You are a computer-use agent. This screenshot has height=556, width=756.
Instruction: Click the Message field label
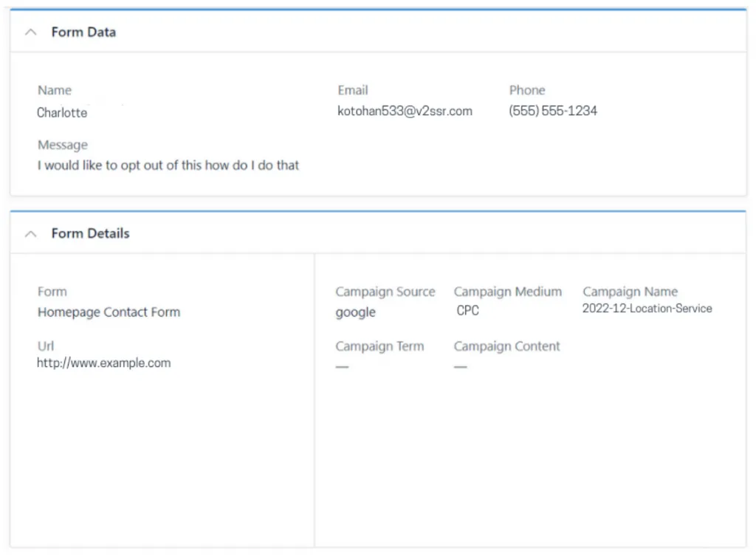tap(63, 145)
